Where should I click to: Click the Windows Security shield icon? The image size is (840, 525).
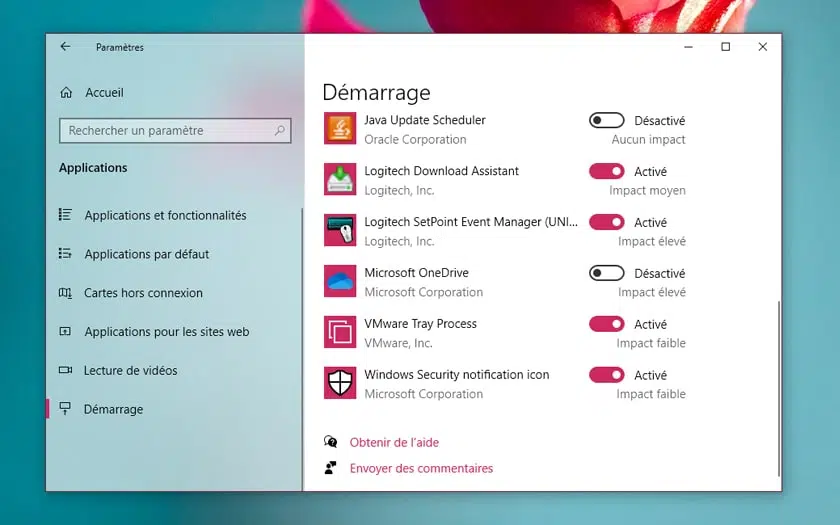340,382
